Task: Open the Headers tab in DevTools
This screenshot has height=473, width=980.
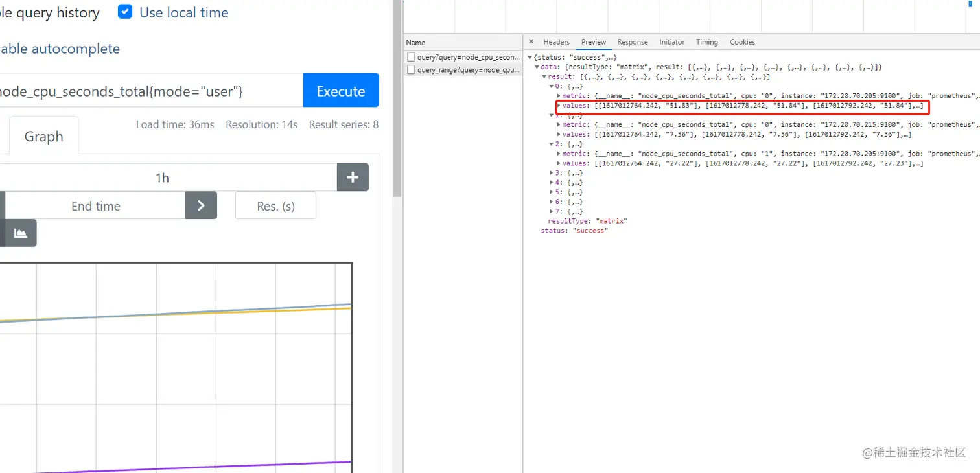Action: pos(556,42)
